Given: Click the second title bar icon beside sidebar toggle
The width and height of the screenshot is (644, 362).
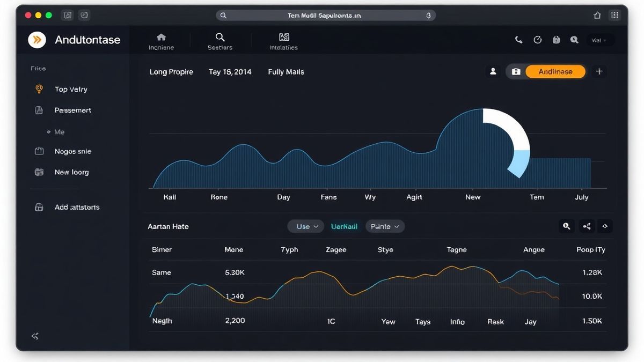Looking at the screenshot, I should point(84,16).
